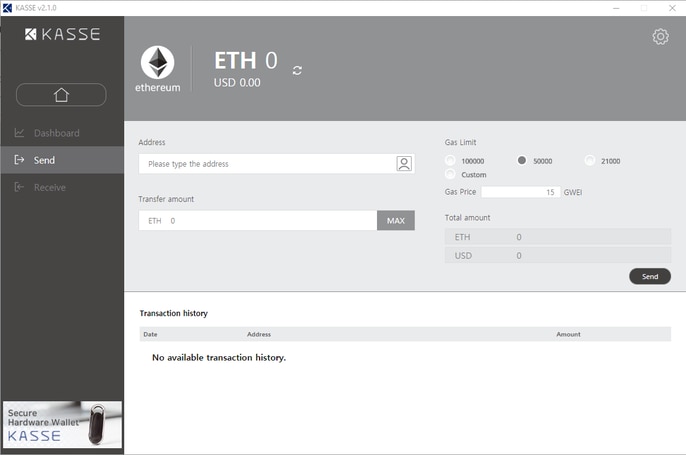Open the settings gear icon
Screen dimensions: 686x455
(660, 37)
